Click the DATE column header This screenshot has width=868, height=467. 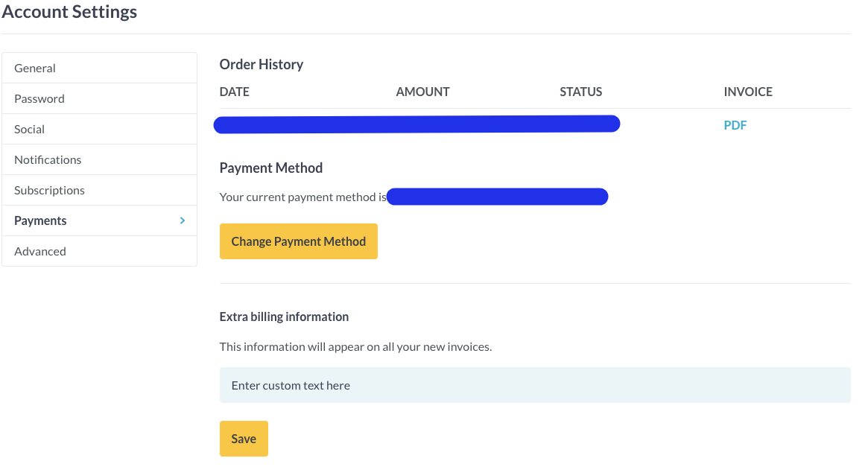tap(235, 92)
